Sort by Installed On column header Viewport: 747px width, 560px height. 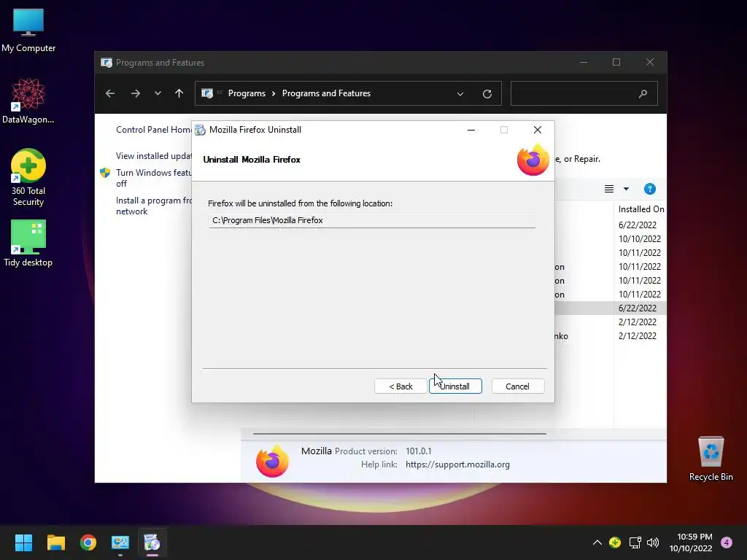pos(640,209)
